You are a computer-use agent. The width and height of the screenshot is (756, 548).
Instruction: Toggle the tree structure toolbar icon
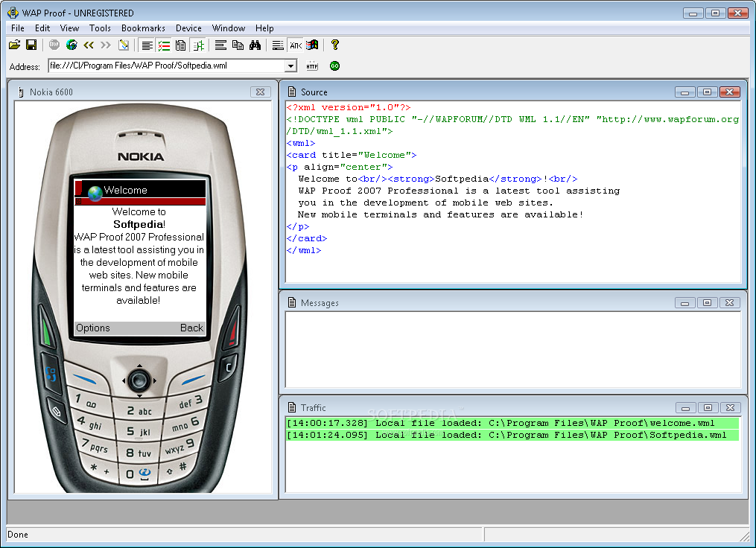click(x=198, y=45)
